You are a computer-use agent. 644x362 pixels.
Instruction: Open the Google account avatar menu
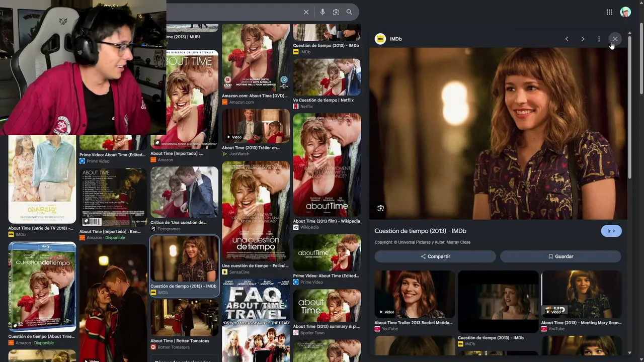625,12
